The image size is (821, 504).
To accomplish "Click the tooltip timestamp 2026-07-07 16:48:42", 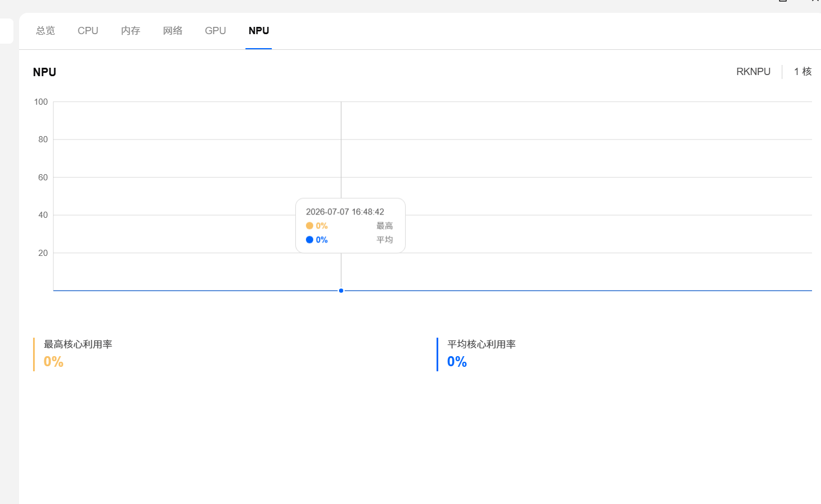I will click(x=345, y=212).
